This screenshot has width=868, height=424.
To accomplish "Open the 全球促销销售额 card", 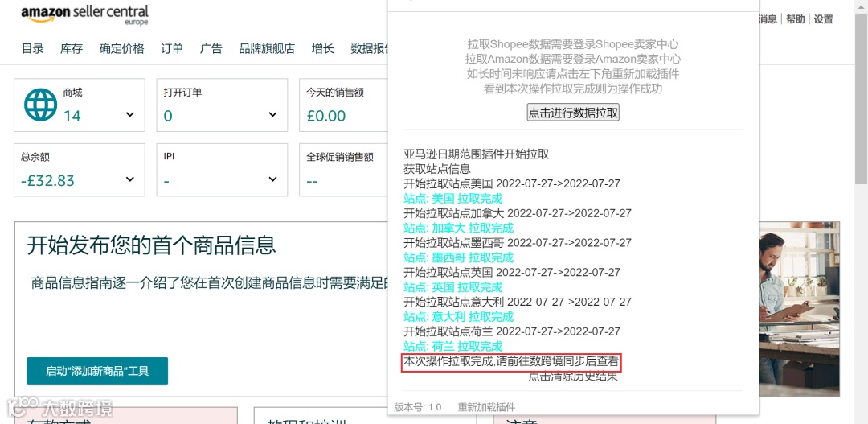I will 343,170.
